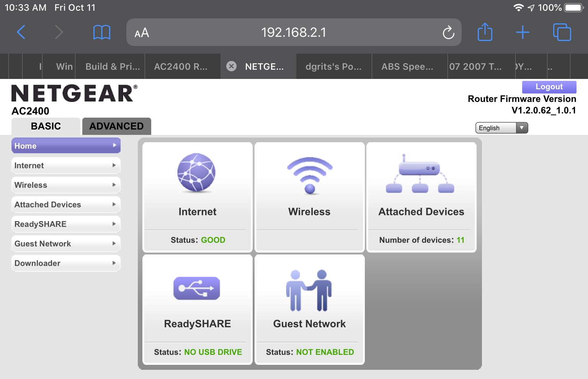Add a new tab with plus icon
Screen dimensions: 588x379
523,33
